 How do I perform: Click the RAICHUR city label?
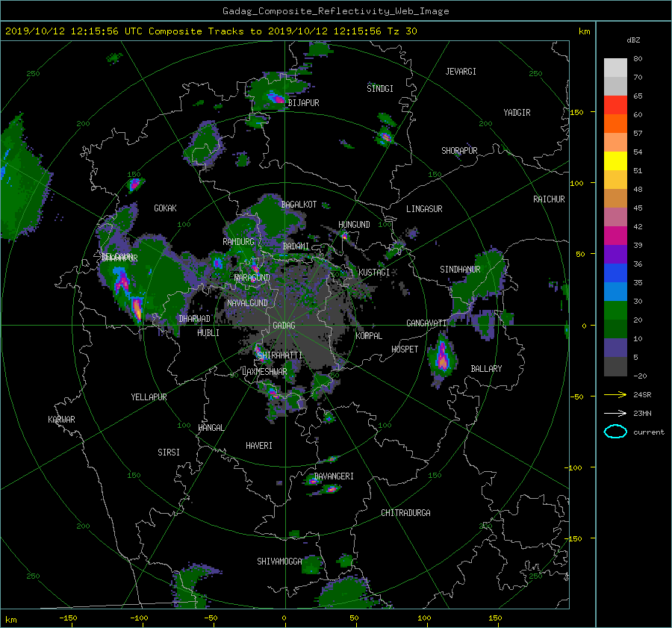tap(549, 199)
